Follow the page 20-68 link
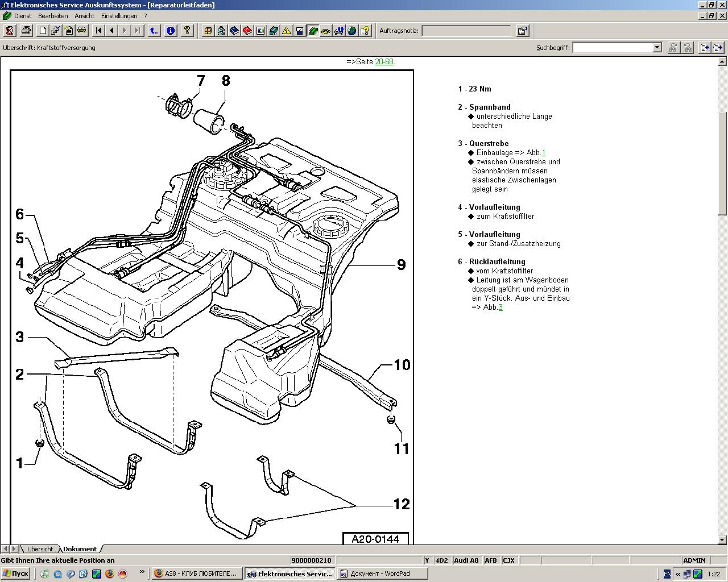Image resolution: width=728 pixels, height=582 pixels. click(x=384, y=61)
